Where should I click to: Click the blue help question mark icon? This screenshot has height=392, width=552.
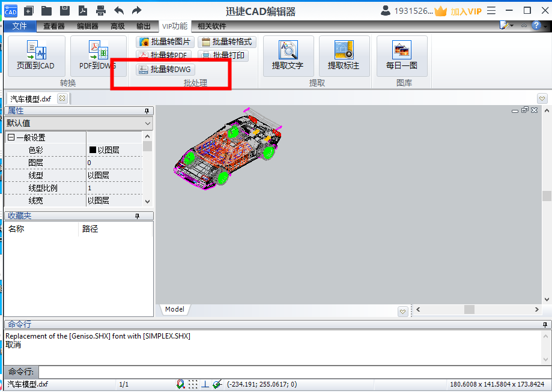tap(536, 25)
